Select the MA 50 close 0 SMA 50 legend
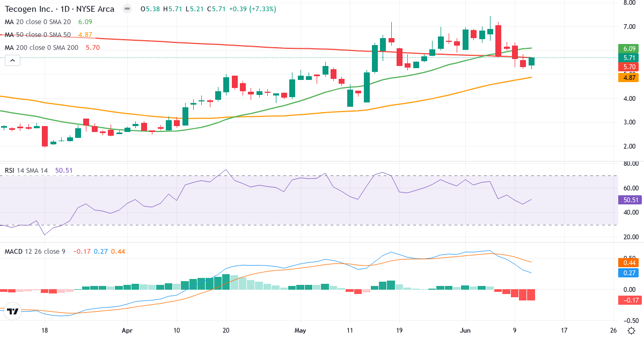This screenshot has width=644, height=338. click(x=38, y=35)
